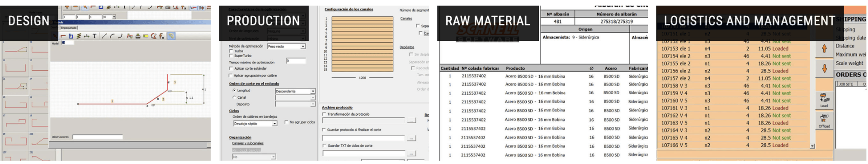
Task: Click the highlighted undo icon in Design toolbar
Action: pos(171,36)
